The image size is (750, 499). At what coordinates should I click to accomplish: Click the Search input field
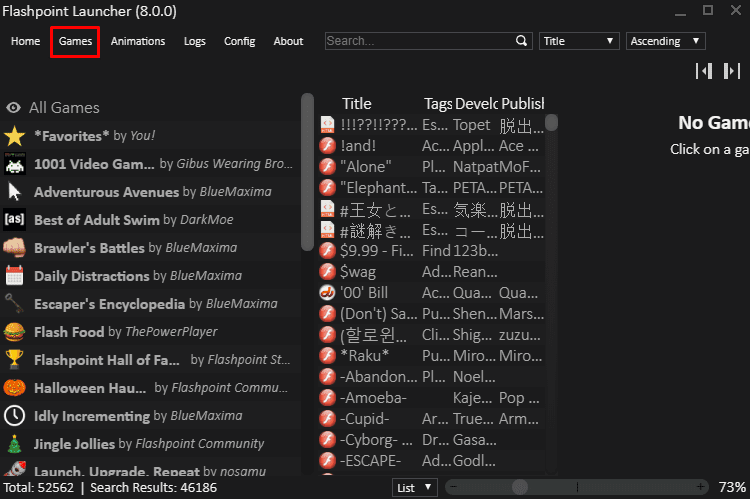click(420, 41)
